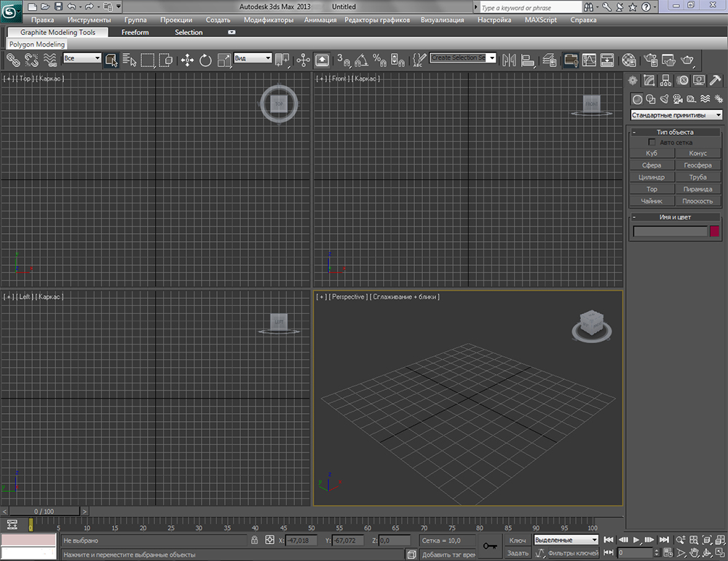The width and height of the screenshot is (728, 561).
Task: Open 'Анимация' menu
Action: [x=320, y=20]
